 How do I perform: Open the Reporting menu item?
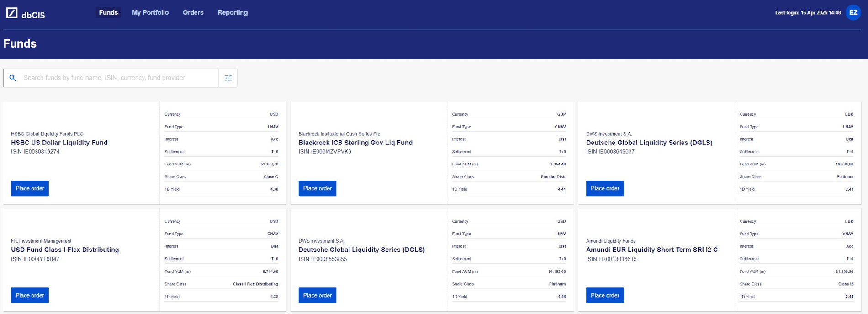pyautogui.click(x=233, y=13)
